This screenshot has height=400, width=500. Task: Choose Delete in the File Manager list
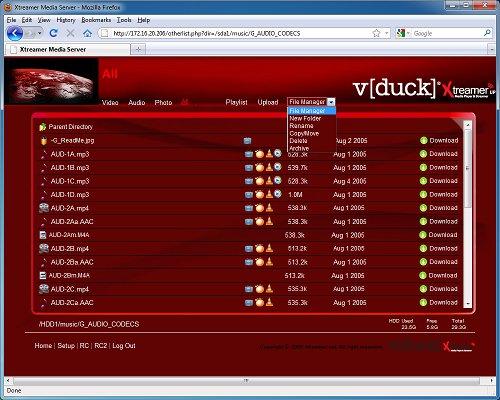(x=298, y=141)
